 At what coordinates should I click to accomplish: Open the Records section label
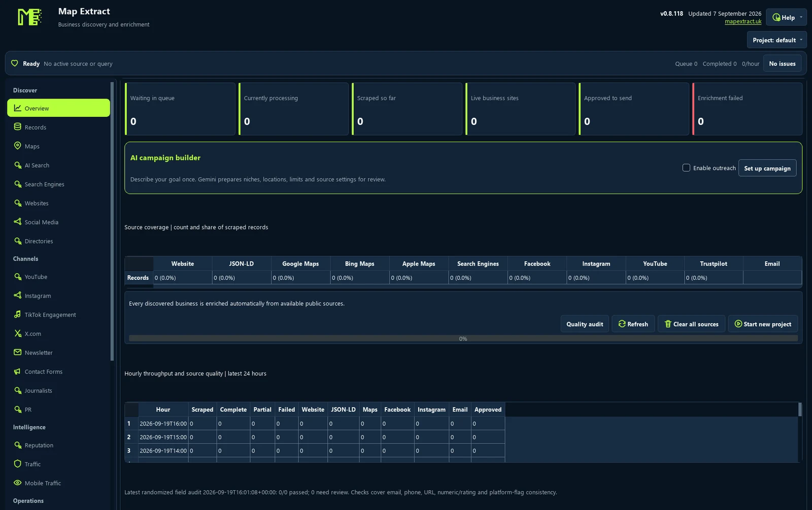(x=36, y=127)
